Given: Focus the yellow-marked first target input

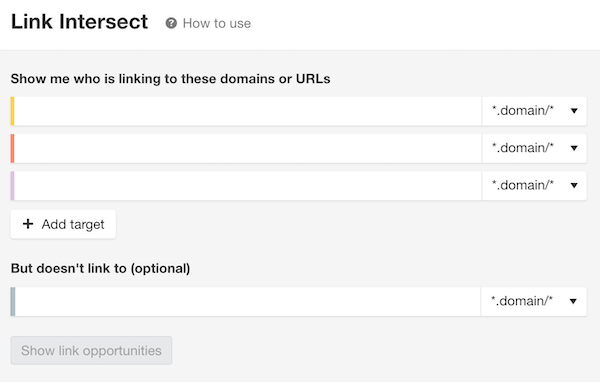Looking at the screenshot, I should point(248,111).
